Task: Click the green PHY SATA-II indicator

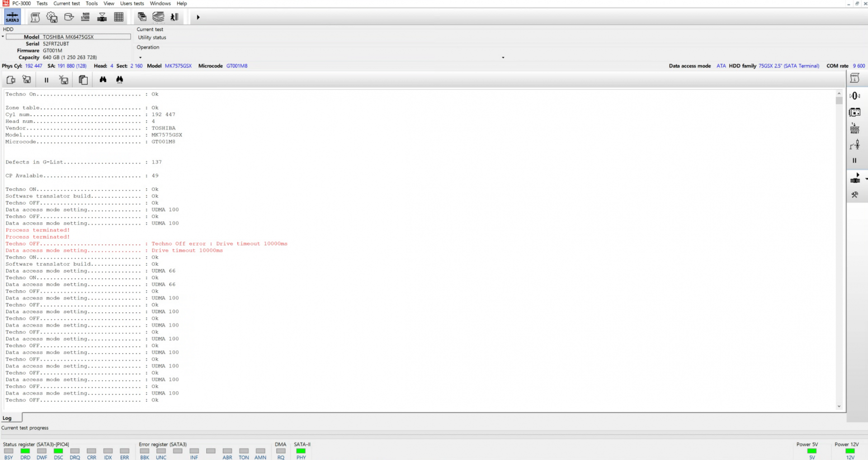Action: pos(301,451)
